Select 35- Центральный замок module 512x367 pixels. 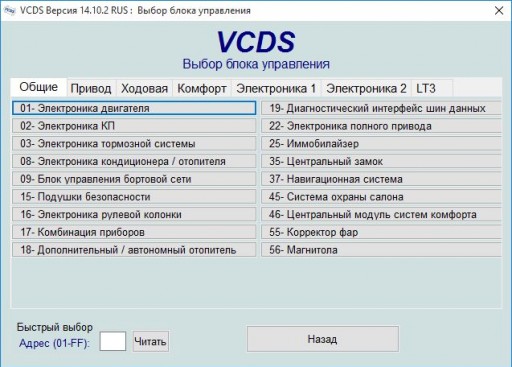coord(381,161)
